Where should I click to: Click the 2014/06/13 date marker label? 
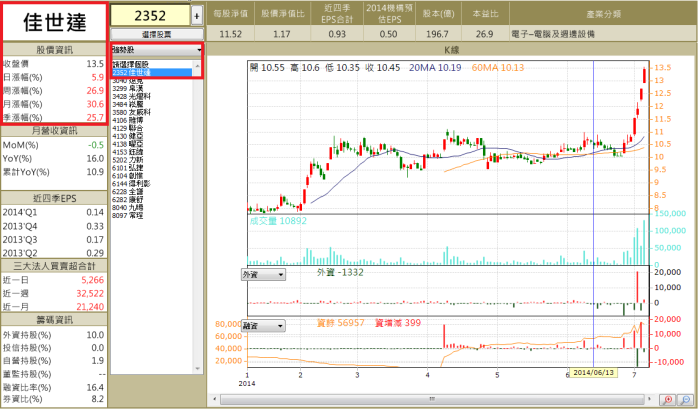coord(593,373)
